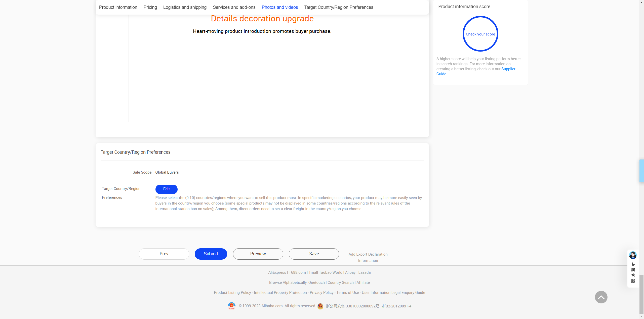
Task: Open Target Country/Region Preferences tab
Action: pyautogui.click(x=339, y=7)
